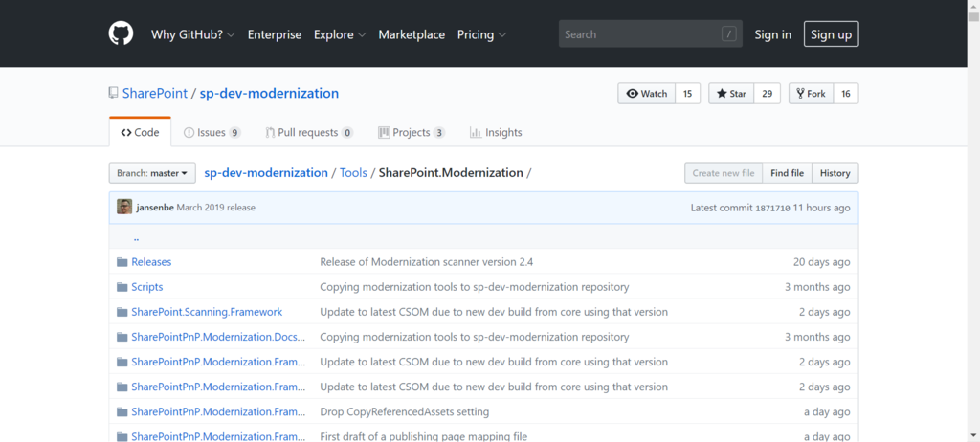Viewport: 980px width, 442px height.
Task: Click the Scripts folder icon
Action: tap(122, 287)
